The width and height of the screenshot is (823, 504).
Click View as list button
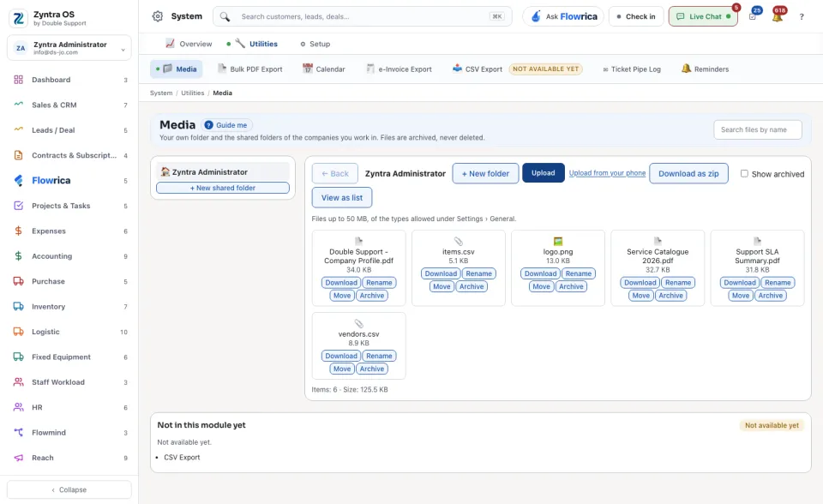point(342,197)
